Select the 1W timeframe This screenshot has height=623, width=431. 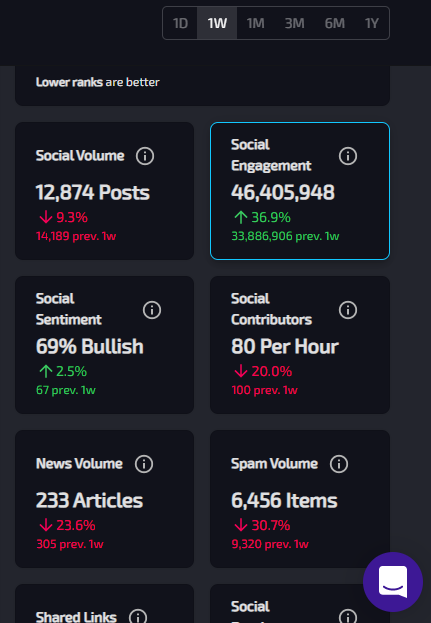tap(217, 23)
